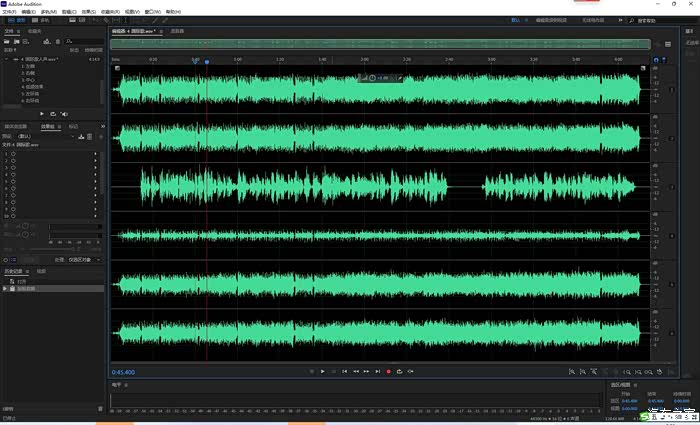The height and width of the screenshot is (425, 700).
Task: Switch to Multitrack view button
Action: coord(41,21)
